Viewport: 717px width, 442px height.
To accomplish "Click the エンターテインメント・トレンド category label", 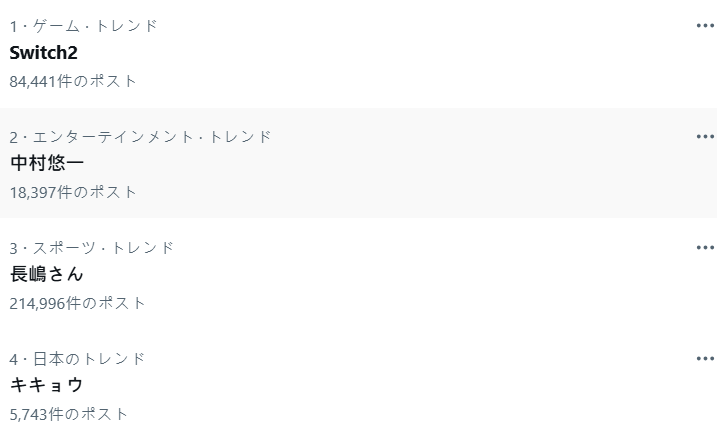I will click(x=148, y=137).
